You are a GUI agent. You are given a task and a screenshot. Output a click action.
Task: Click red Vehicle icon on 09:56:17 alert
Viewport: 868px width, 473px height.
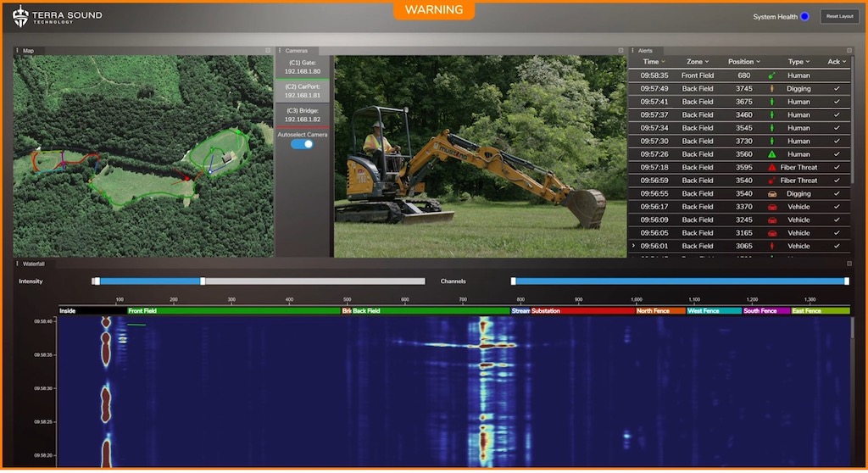click(771, 207)
